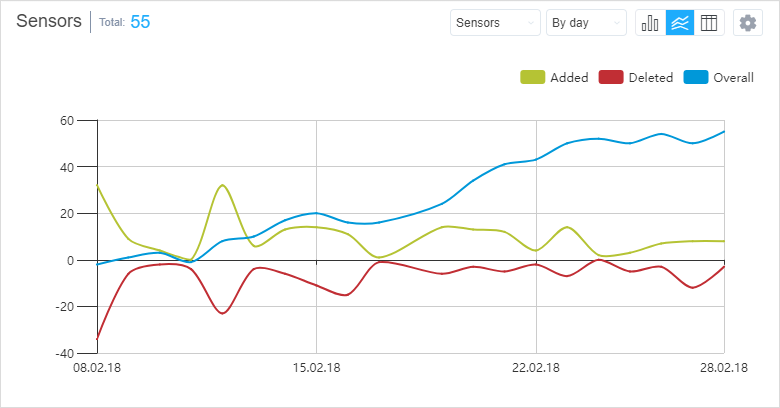Screen dimensions: 780x408
Task: Select the 22.02.18 date label
Action: (536, 368)
